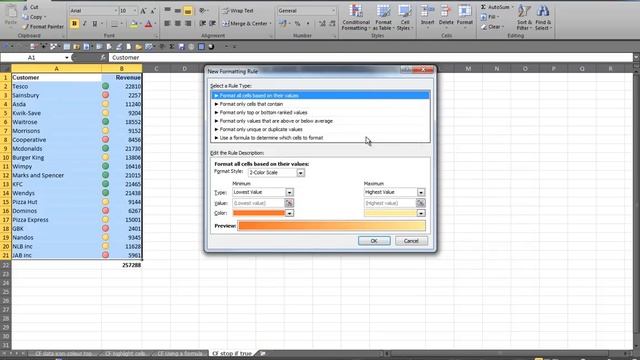Open the font size 10 dropdown
The width and height of the screenshot is (640, 360).
pyautogui.click(x=135, y=11)
